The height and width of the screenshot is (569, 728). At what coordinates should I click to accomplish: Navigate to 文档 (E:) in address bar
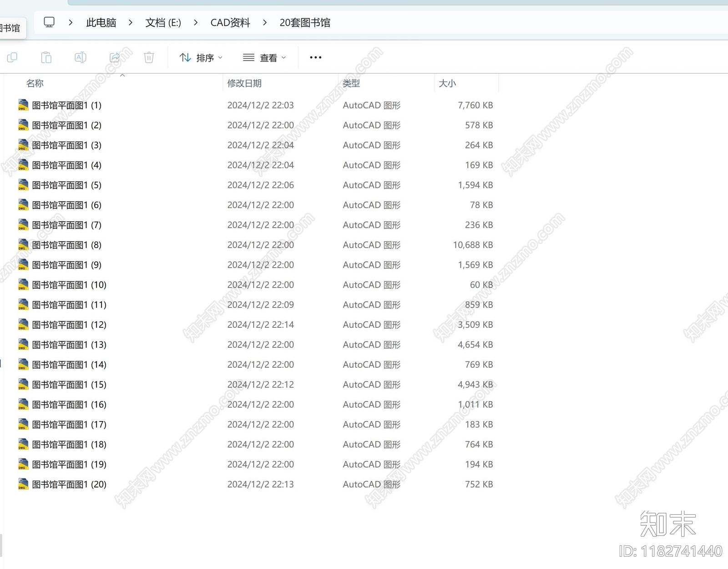click(x=163, y=23)
